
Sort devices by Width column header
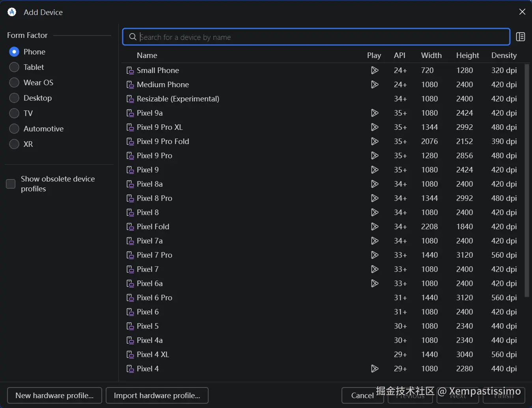click(x=431, y=55)
